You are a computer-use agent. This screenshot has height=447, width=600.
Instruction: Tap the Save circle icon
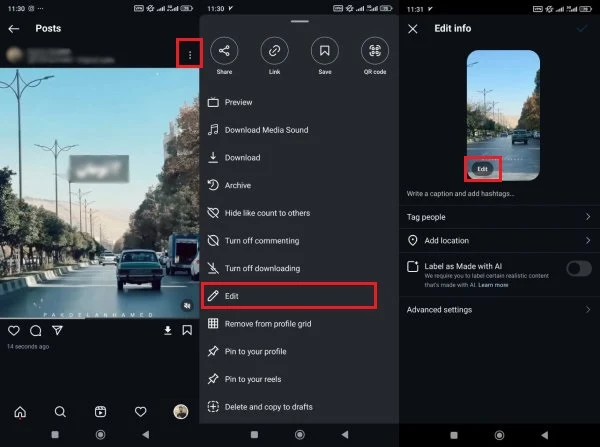(x=325, y=51)
